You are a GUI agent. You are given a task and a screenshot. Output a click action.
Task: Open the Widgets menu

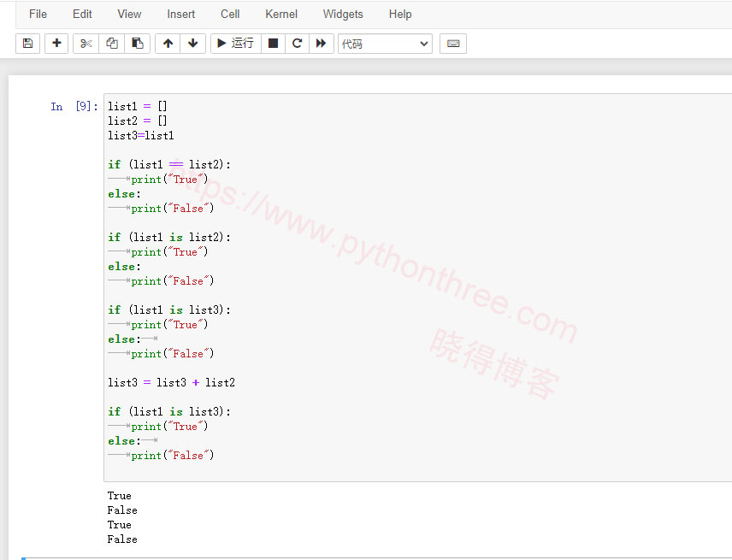point(343,14)
